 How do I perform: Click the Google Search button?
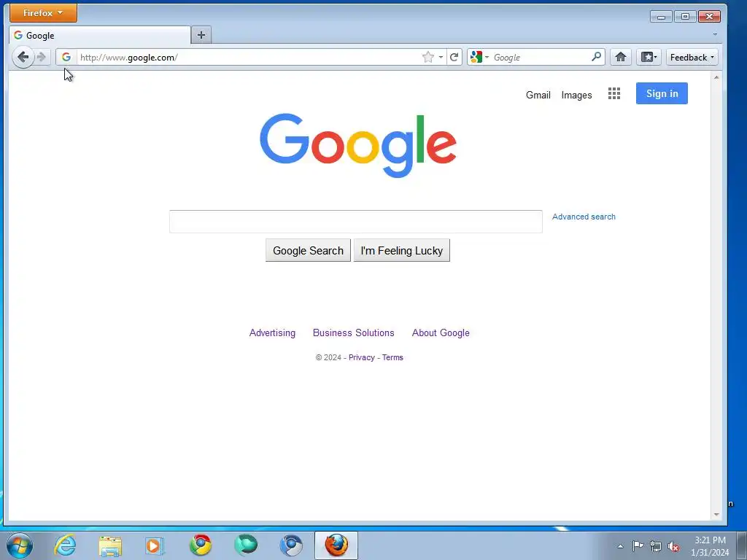click(308, 251)
